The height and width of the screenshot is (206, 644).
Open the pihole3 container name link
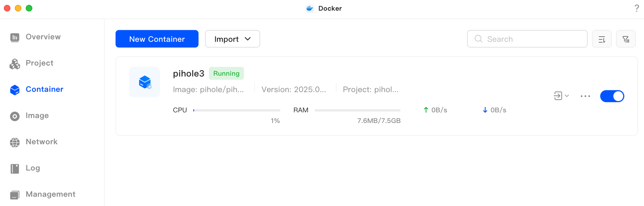(188, 74)
